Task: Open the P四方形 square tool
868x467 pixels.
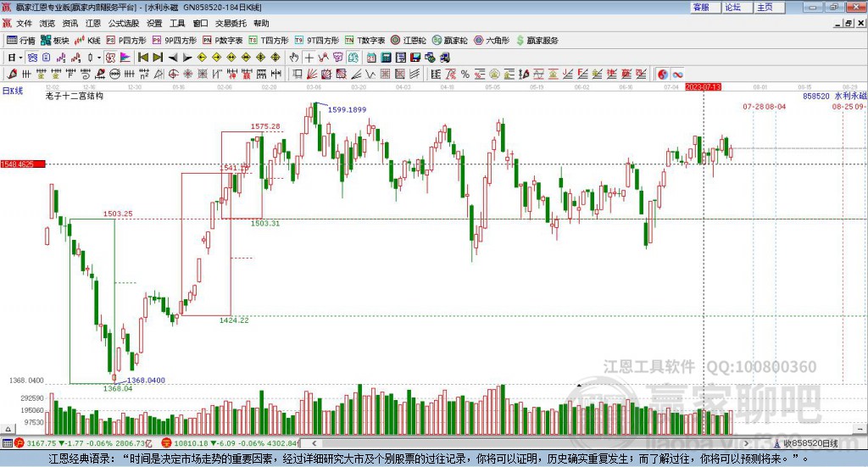Action: pyautogui.click(x=126, y=40)
